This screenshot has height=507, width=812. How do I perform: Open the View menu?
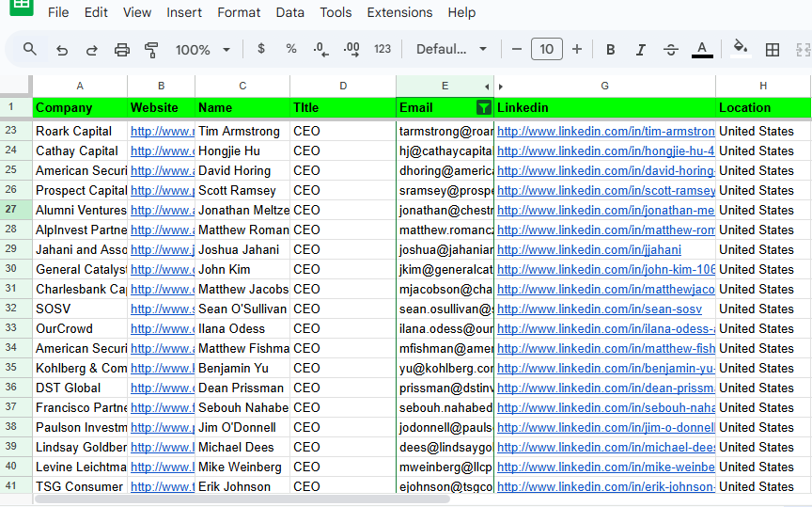pos(136,12)
